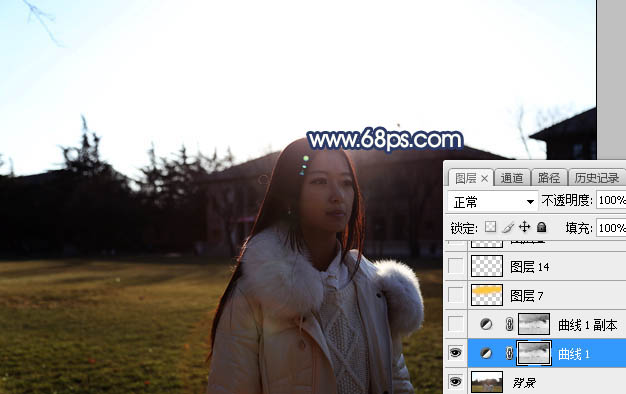Click the lock image pixels brush icon

(x=508, y=228)
